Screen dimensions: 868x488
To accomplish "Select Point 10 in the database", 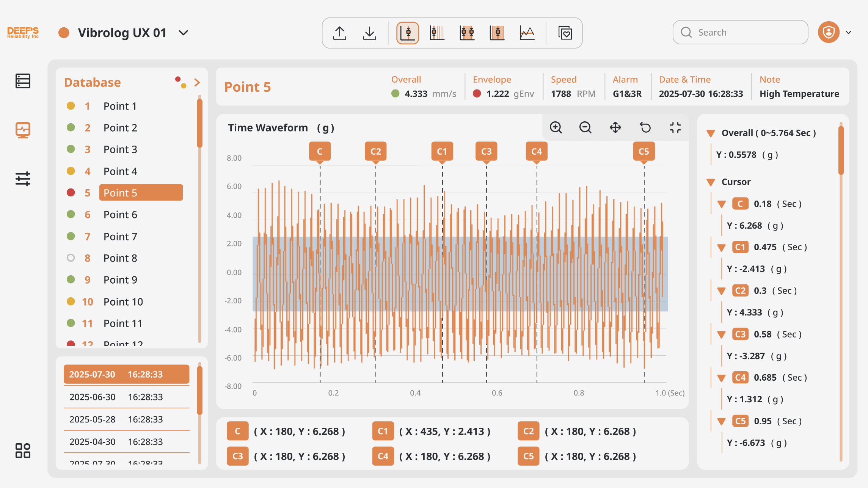I will point(123,302).
